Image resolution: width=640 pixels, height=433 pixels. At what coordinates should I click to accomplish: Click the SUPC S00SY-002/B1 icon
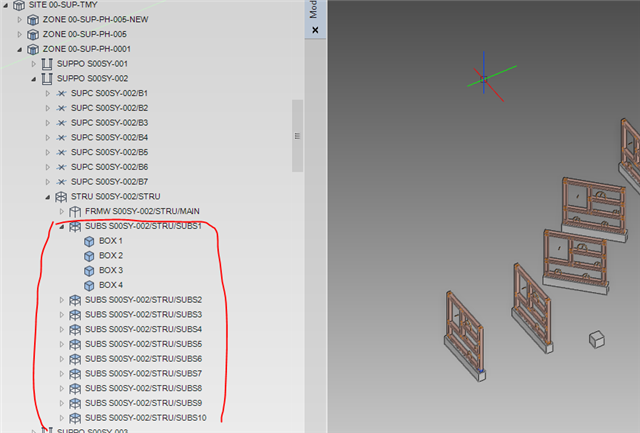pos(61,93)
